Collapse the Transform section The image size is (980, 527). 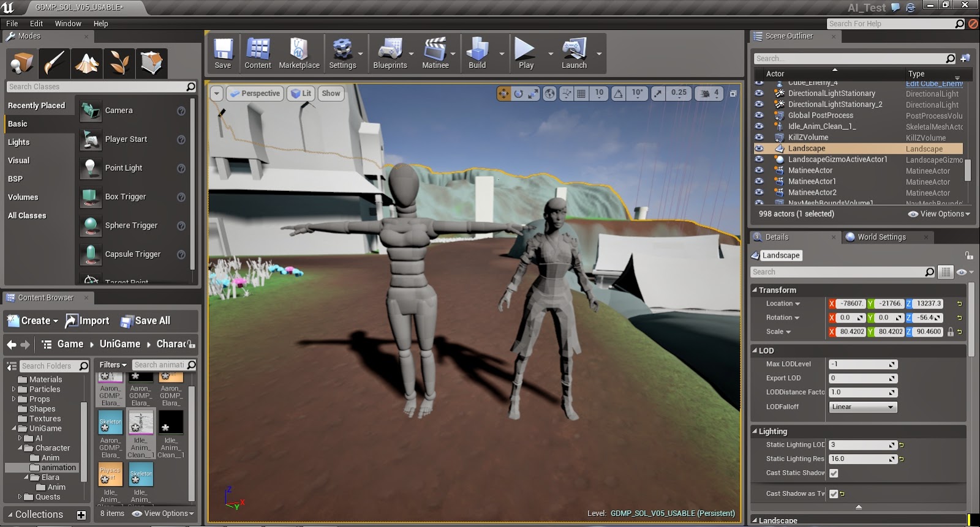(755, 290)
